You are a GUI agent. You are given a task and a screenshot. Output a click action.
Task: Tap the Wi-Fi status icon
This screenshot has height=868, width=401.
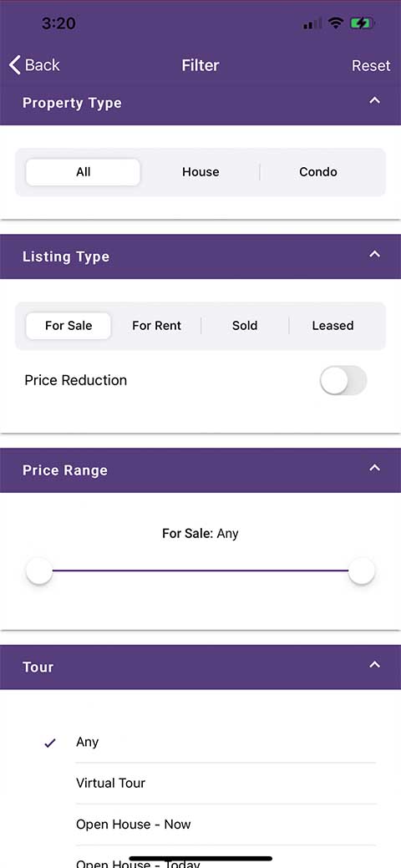click(336, 23)
